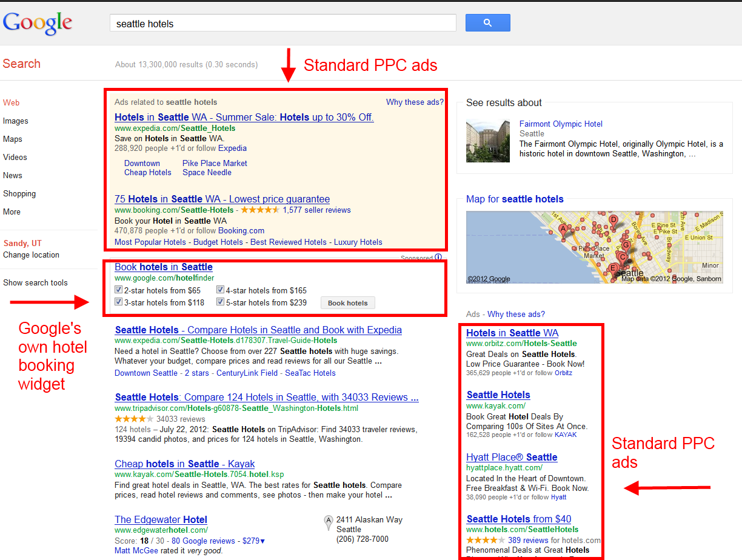Click Booking.com star rating icons
This screenshot has width=742, height=560.
coord(260,210)
